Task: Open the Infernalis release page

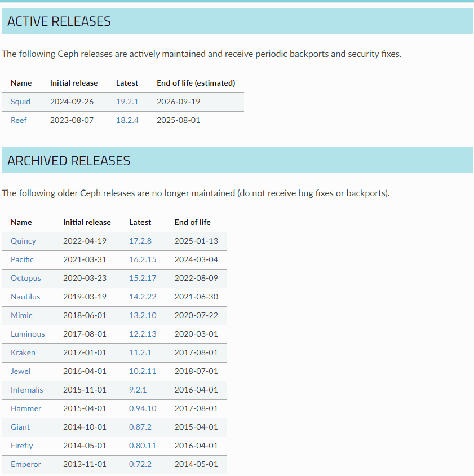Action: point(26,390)
